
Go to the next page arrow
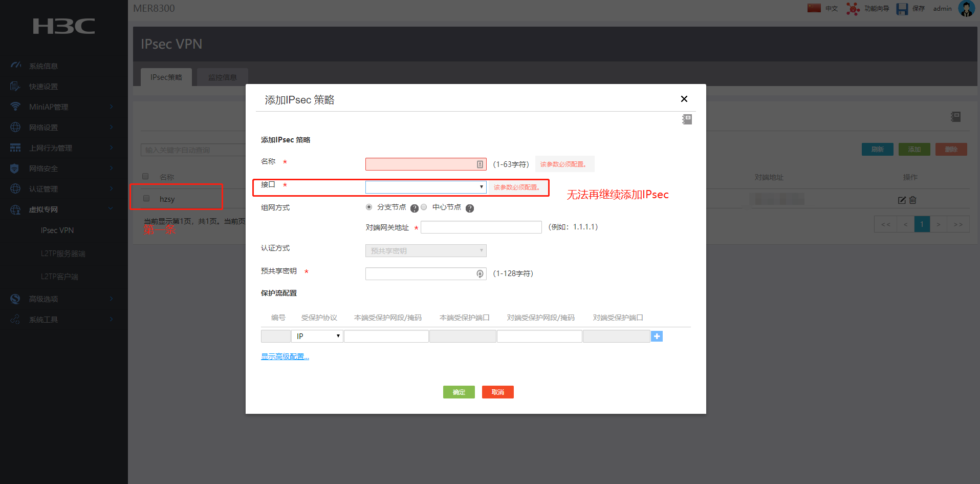tap(939, 224)
